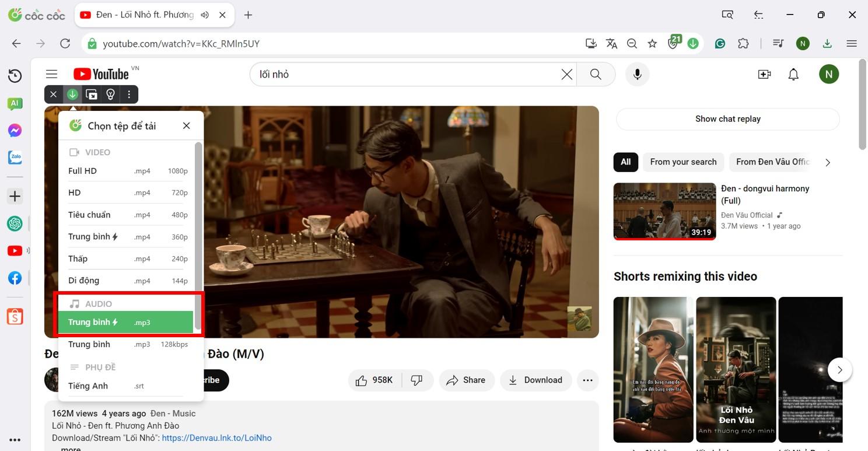The width and height of the screenshot is (868, 451).
Task: Select From your search chip
Action: click(x=683, y=162)
